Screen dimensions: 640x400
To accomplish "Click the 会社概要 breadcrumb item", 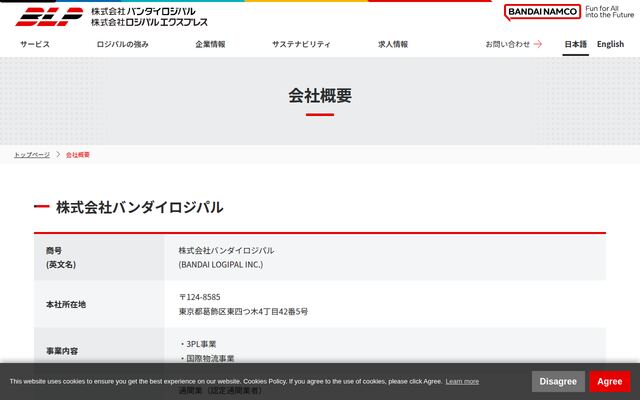I will click(x=78, y=155).
